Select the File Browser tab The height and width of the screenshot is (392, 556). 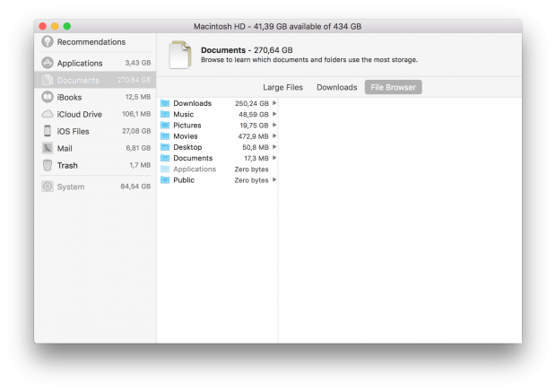394,87
